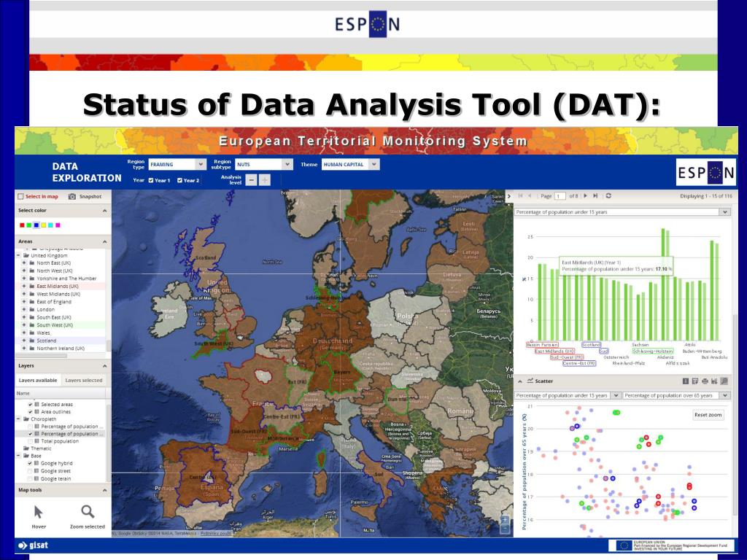Image resolution: width=747 pixels, height=560 pixels.
Task: Uncheck the Selected areas layer
Action: 31,404
